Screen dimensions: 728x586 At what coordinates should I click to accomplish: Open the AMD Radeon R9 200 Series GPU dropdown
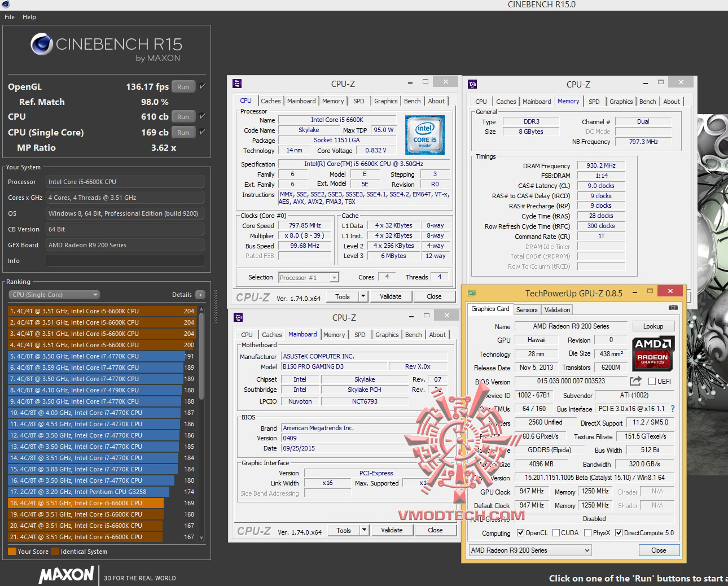(530, 550)
